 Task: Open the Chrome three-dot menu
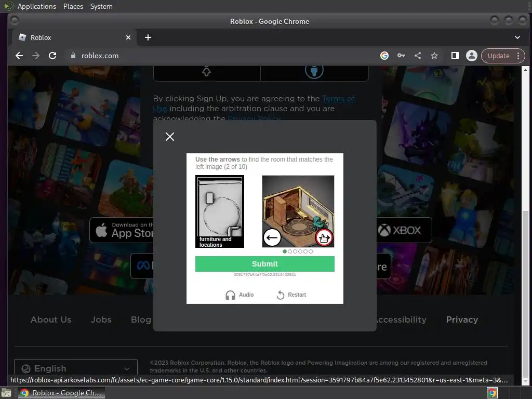pos(518,56)
